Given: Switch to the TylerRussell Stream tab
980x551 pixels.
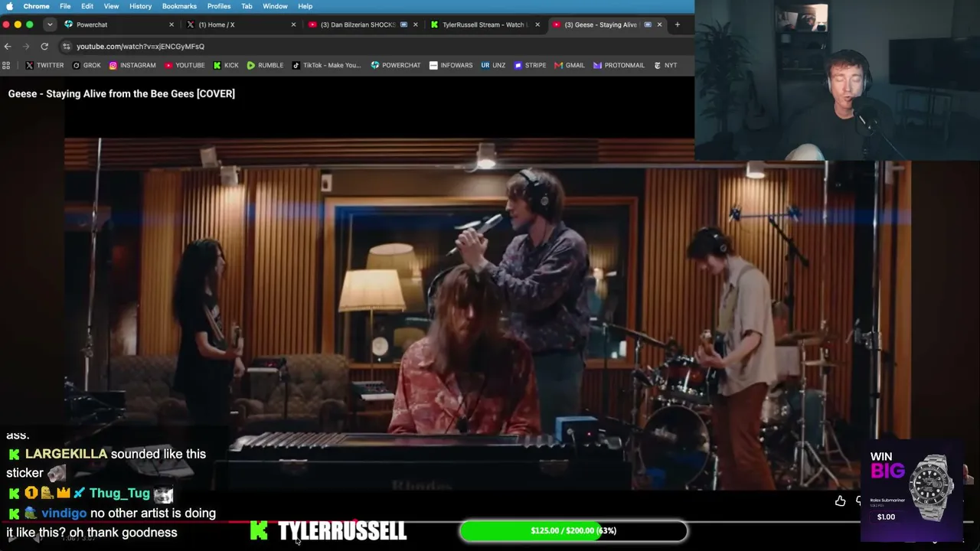Looking at the screenshot, I should point(485,24).
